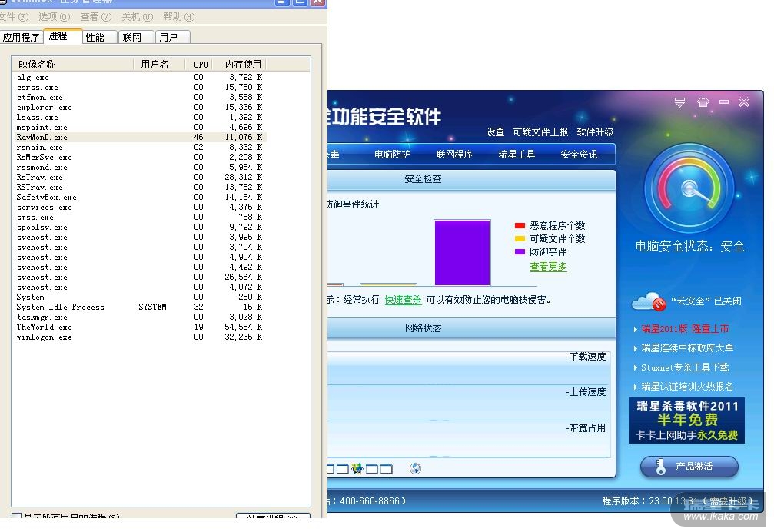This screenshot has height=532, width=774.
Task: Switch to 安全资讯 tab
Action: tap(579, 155)
